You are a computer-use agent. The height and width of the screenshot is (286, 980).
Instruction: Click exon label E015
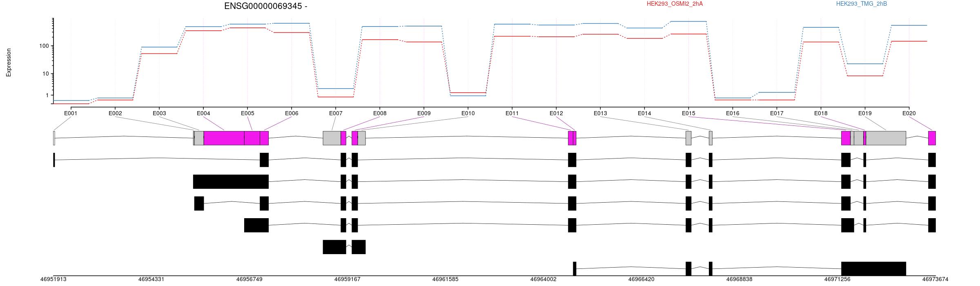click(x=688, y=113)
